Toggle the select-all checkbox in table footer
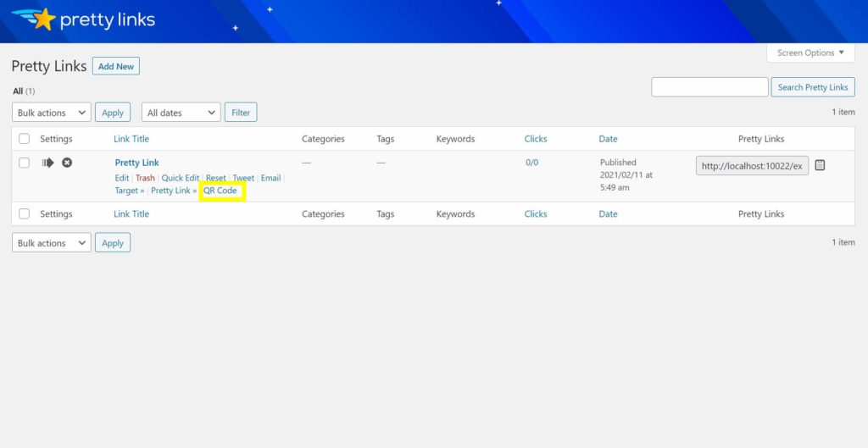This screenshot has width=868, height=448. pyautogui.click(x=25, y=214)
